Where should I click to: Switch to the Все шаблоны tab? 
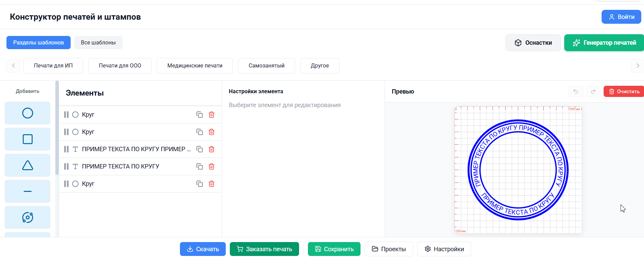coord(98,43)
